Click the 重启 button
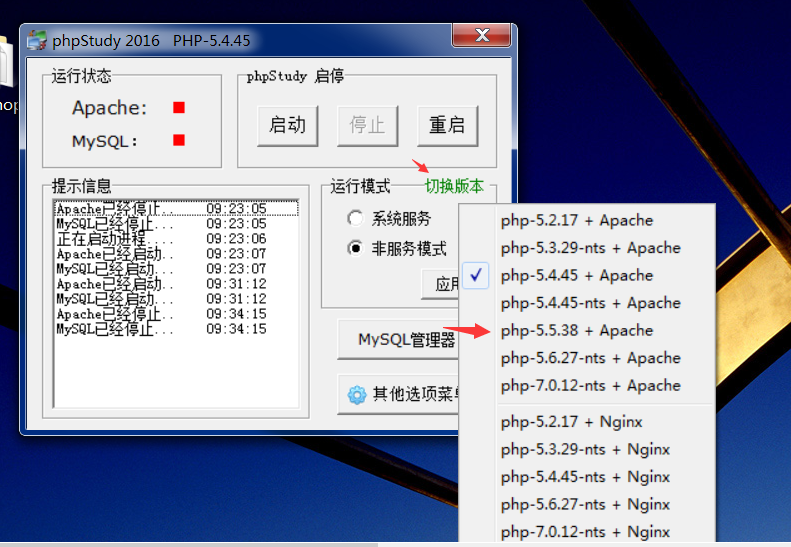This screenshot has width=791, height=547. [x=447, y=126]
